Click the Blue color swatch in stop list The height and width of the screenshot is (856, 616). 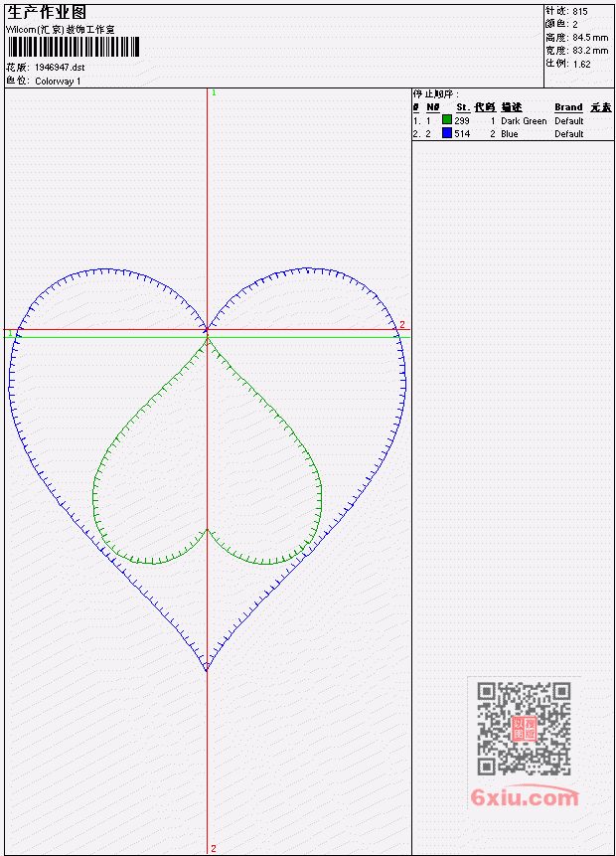447,132
